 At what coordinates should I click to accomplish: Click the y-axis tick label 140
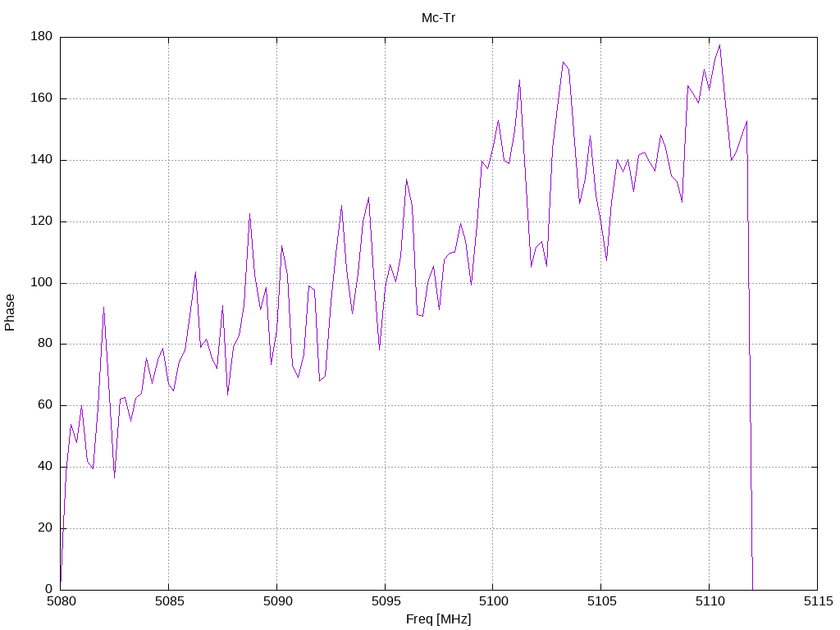pyautogui.click(x=42, y=160)
